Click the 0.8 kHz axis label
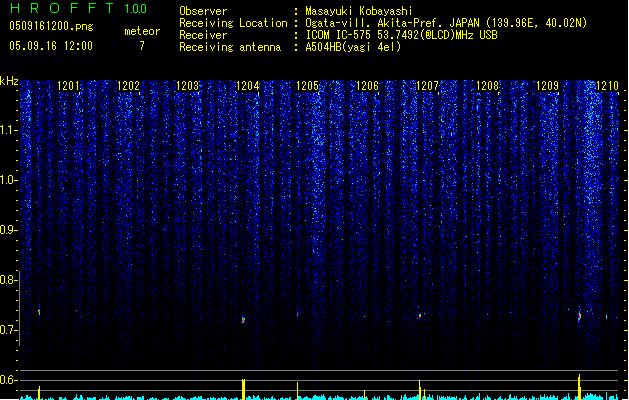 (8, 280)
